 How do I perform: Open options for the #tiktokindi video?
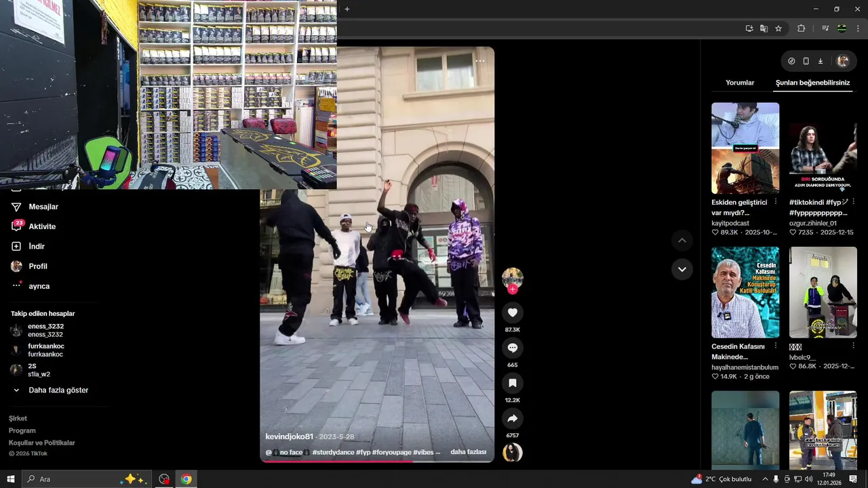click(x=854, y=202)
